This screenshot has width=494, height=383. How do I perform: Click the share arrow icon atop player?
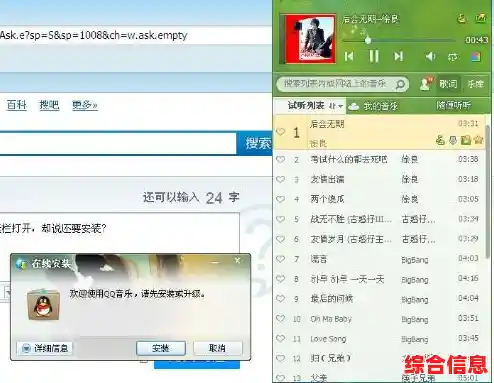(x=480, y=18)
